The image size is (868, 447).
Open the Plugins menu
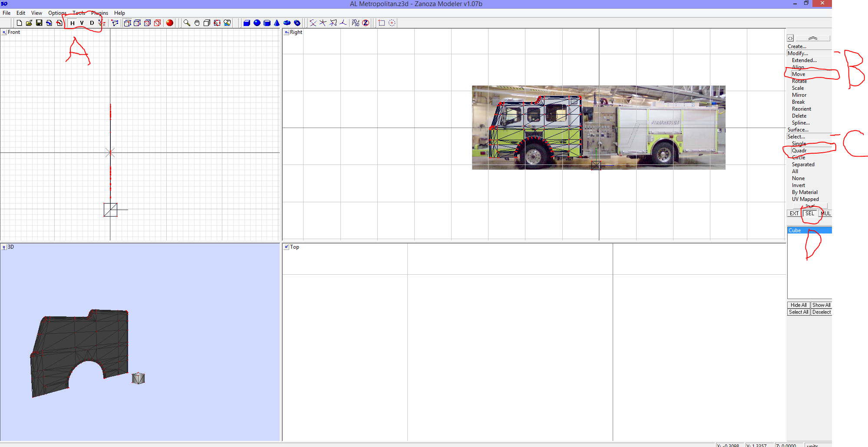tap(99, 13)
